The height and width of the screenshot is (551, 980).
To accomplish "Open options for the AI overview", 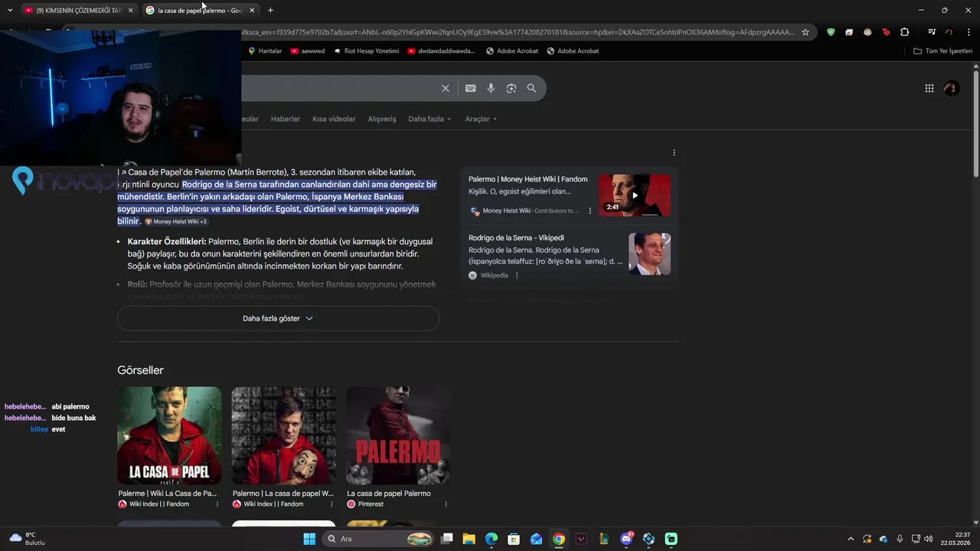I will pyautogui.click(x=674, y=152).
